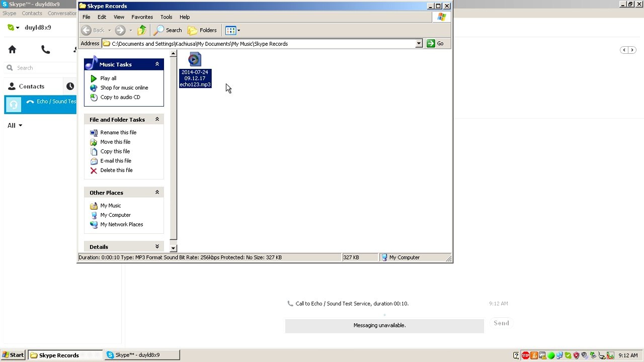Go up one folder level in Explorer
644x362 pixels.
(x=142, y=30)
